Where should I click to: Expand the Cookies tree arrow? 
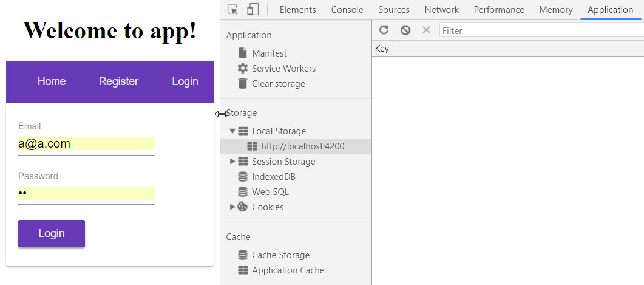(x=232, y=207)
